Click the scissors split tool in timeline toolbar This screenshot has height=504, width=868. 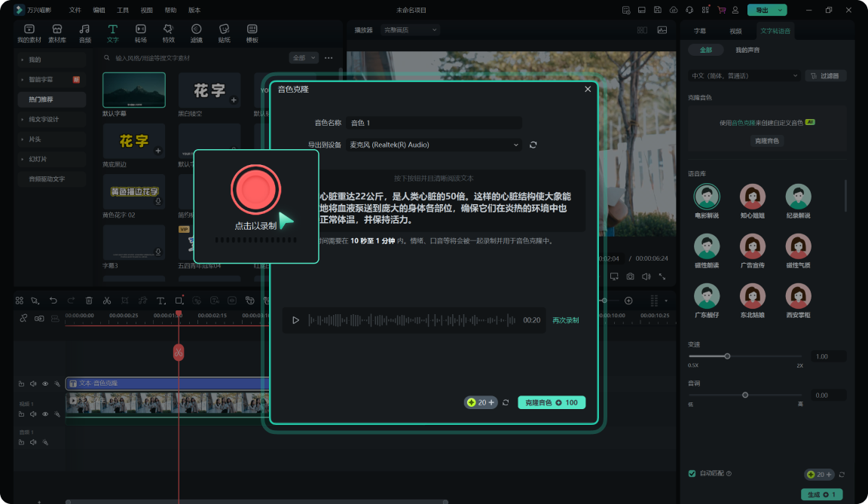(107, 301)
